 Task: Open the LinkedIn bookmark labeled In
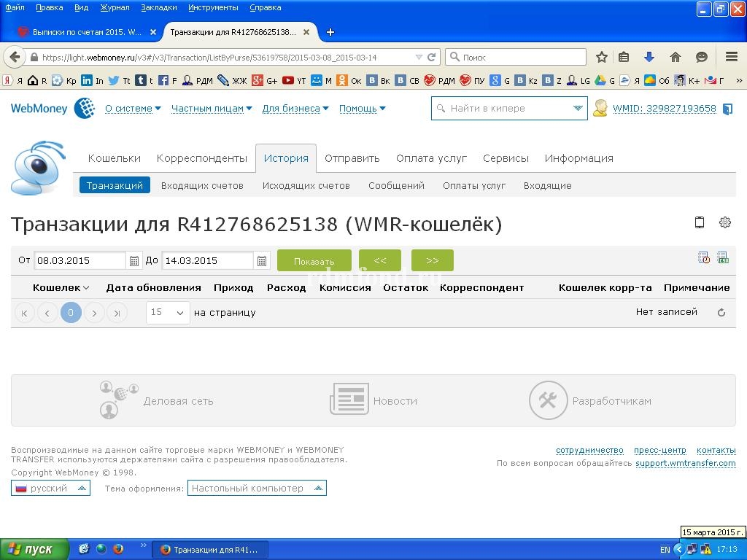coord(92,80)
